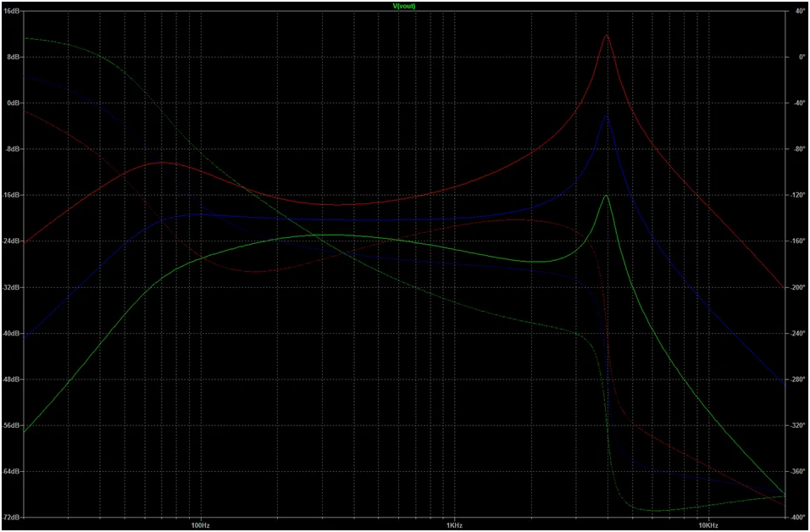Click the -120° phase axis label
Image resolution: width=810 pixels, height=532 pixels.
[x=798, y=196]
